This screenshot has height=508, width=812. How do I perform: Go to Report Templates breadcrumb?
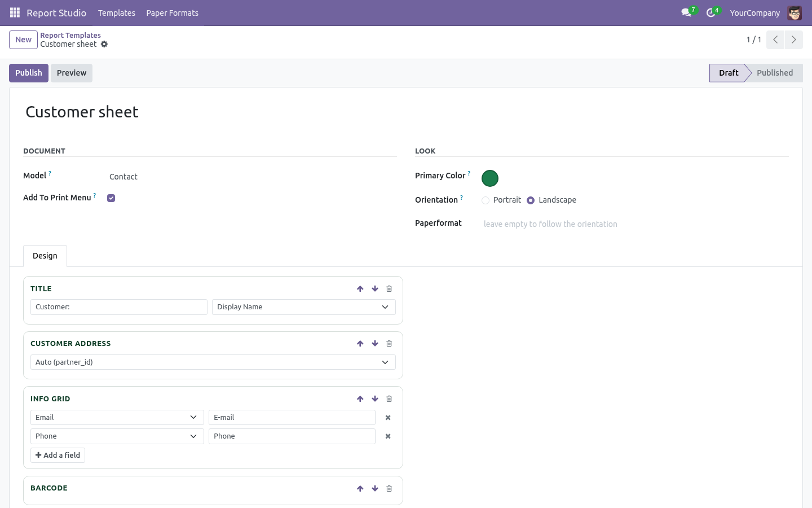click(x=70, y=35)
